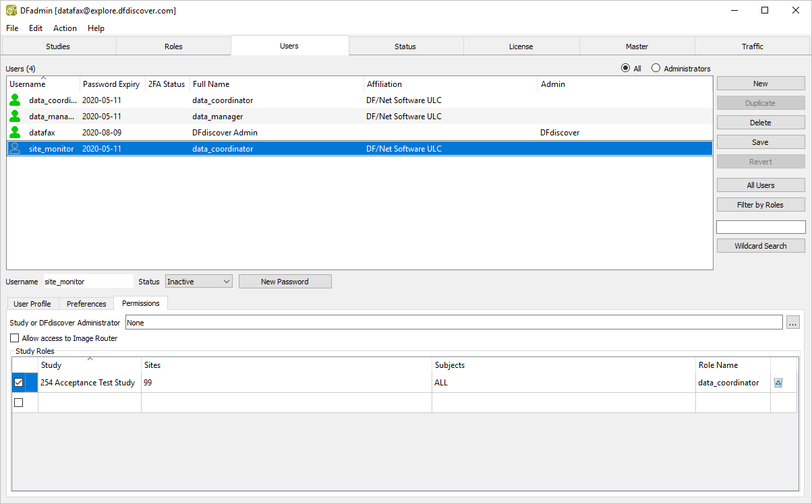Select the All users radio button

625,69
